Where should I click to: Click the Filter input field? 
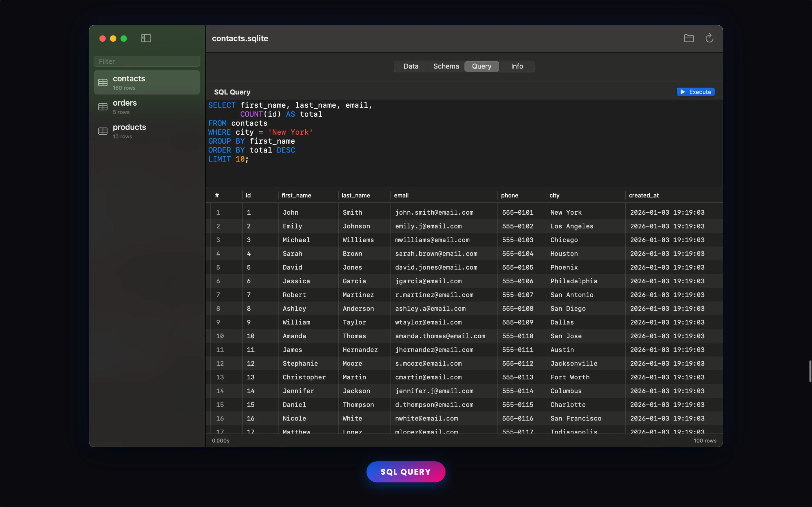coord(147,61)
